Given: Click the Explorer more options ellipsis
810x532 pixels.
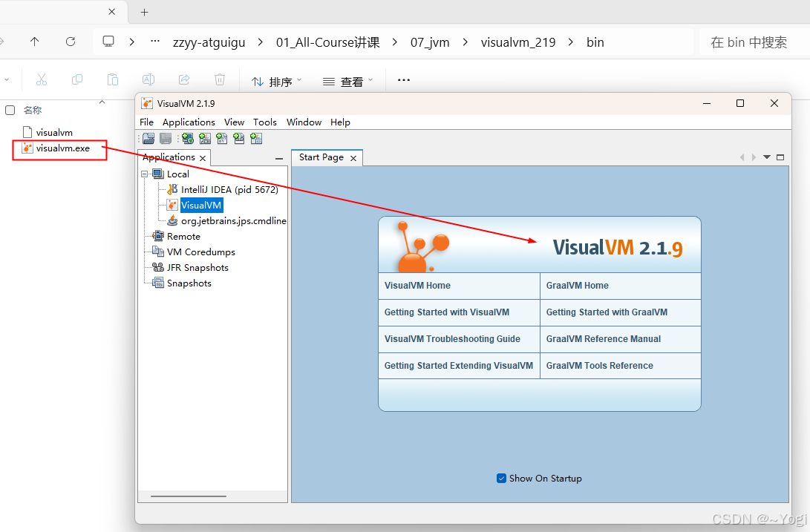Looking at the screenshot, I should point(403,80).
